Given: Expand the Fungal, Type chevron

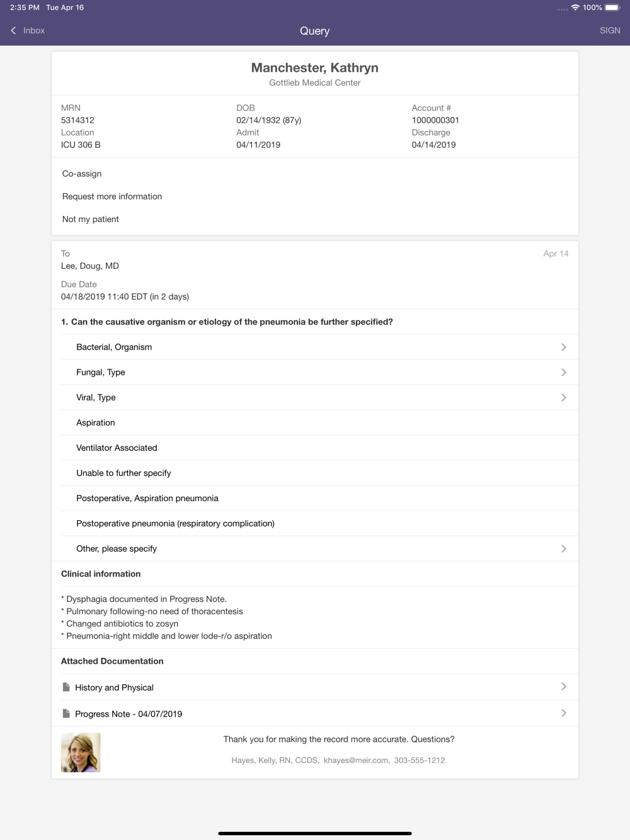Looking at the screenshot, I should coord(563,372).
